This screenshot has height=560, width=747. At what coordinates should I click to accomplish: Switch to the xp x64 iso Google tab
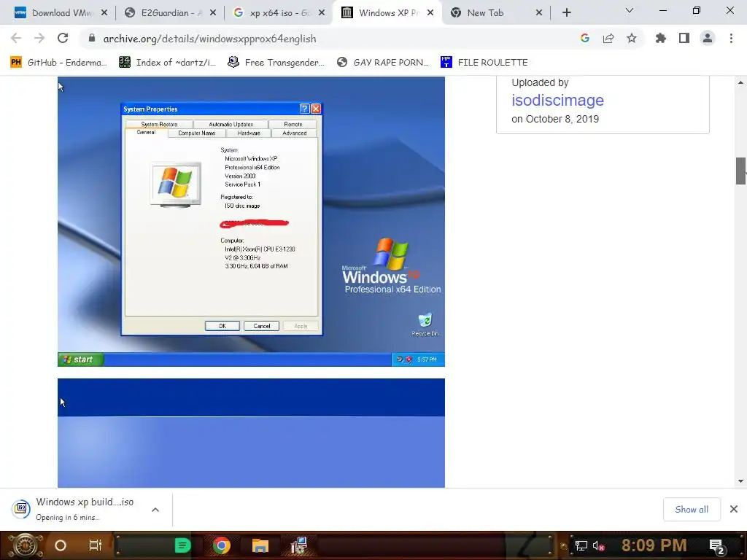click(278, 13)
